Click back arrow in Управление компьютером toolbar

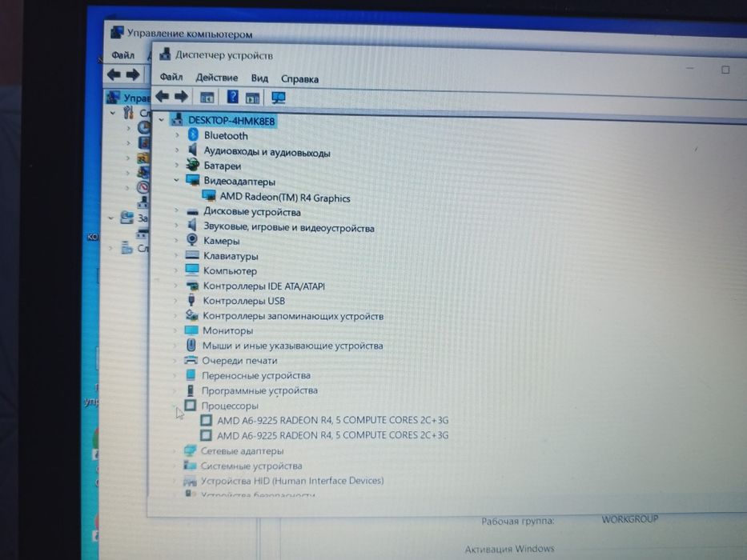[x=114, y=74]
